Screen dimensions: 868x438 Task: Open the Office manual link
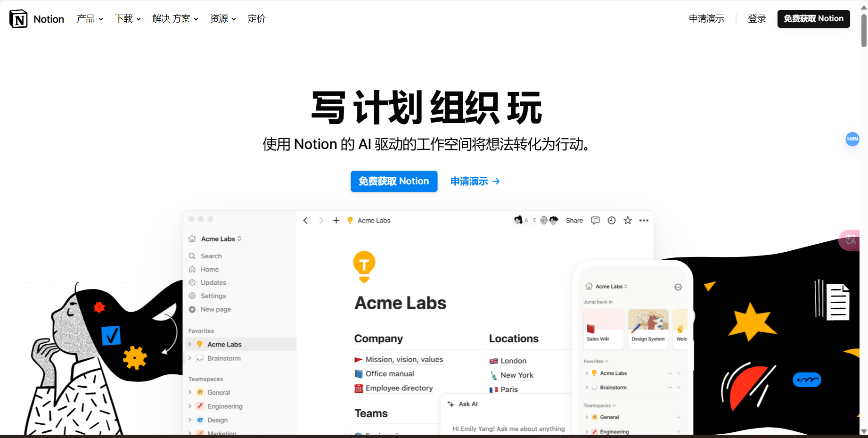[390, 373]
